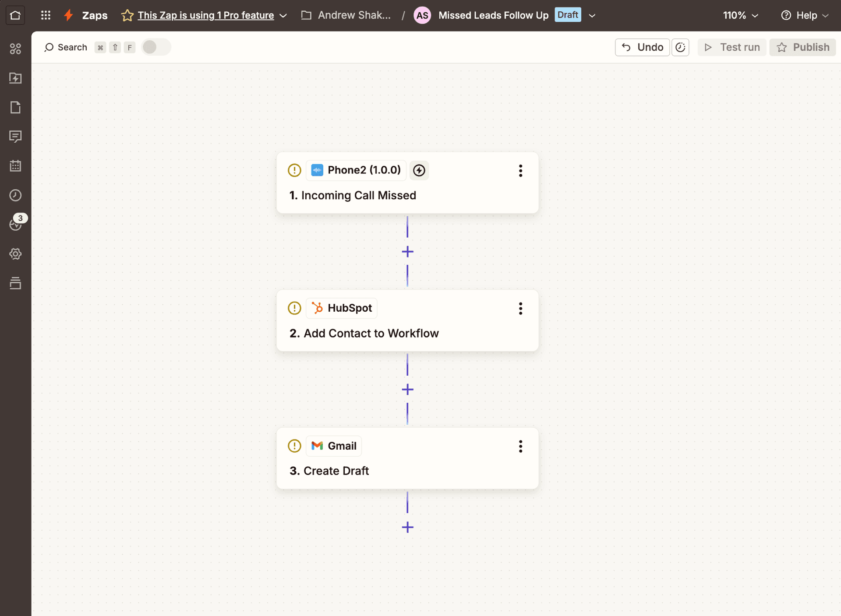Screen dimensions: 841x616
Task: Click the Zaps label in top bar
Action: [x=95, y=15]
